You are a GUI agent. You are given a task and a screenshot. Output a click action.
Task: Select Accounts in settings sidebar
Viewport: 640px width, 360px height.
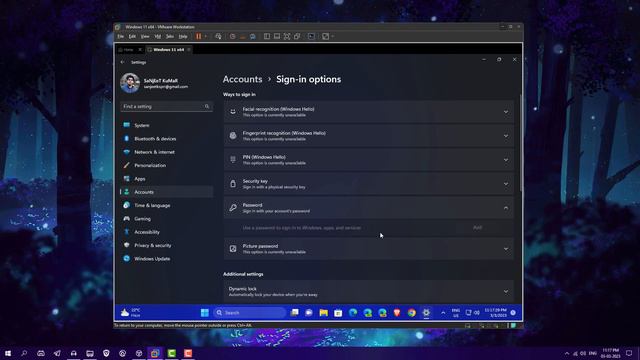pyautogui.click(x=167, y=192)
